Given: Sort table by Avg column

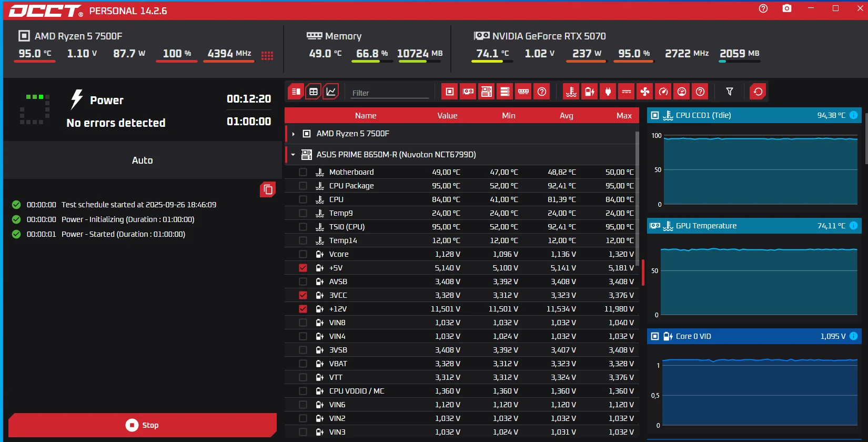Looking at the screenshot, I should (567, 116).
